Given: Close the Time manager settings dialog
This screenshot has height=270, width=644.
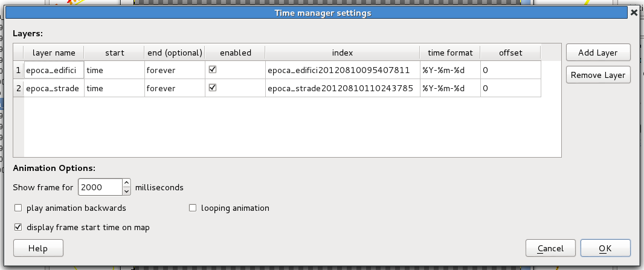Looking at the screenshot, I should pyautogui.click(x=633, y=12).
